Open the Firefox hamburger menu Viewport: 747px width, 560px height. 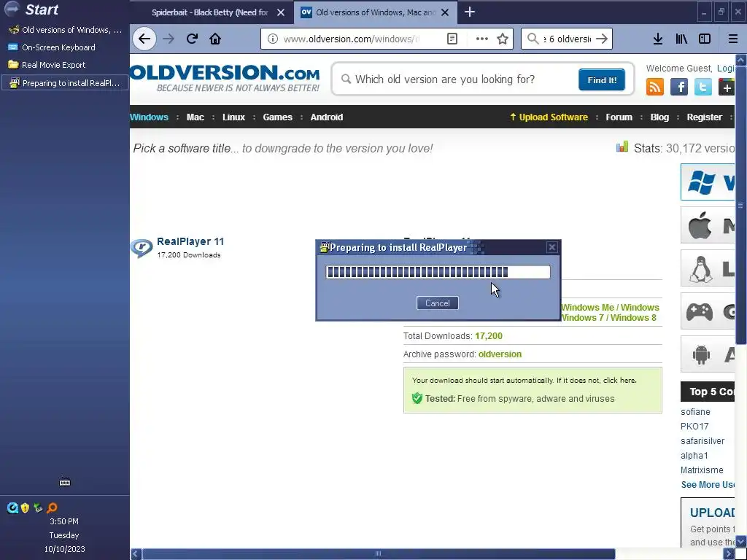click(x=733, y=39)
